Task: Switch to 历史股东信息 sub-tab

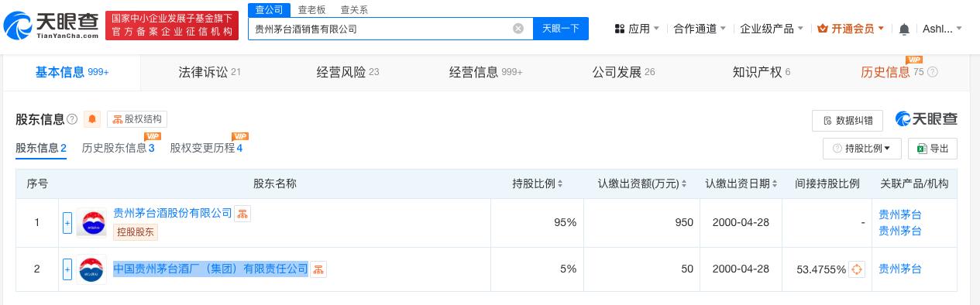Action: (x=118, y=148)
